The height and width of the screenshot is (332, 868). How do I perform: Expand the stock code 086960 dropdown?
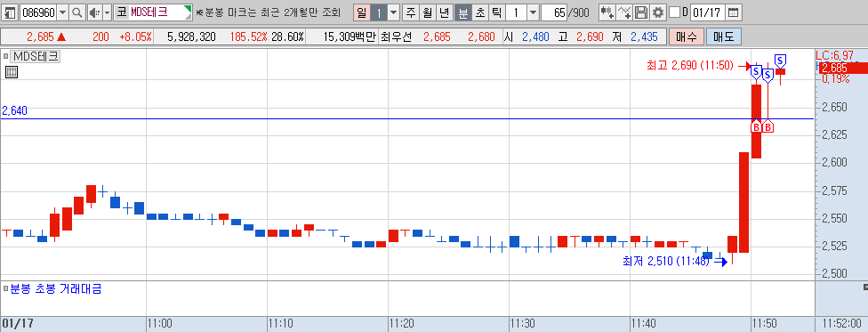62,12
